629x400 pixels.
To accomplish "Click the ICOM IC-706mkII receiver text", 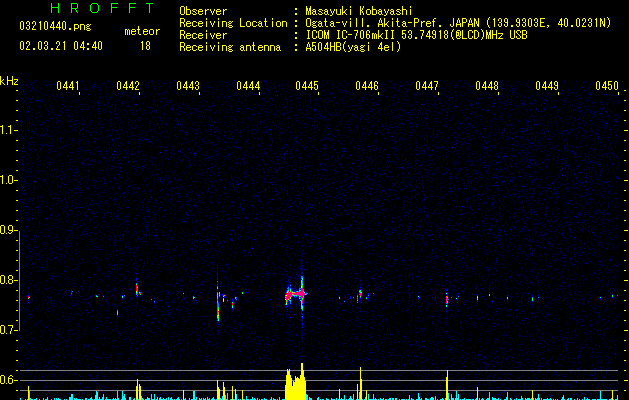I will pos(416,35).
